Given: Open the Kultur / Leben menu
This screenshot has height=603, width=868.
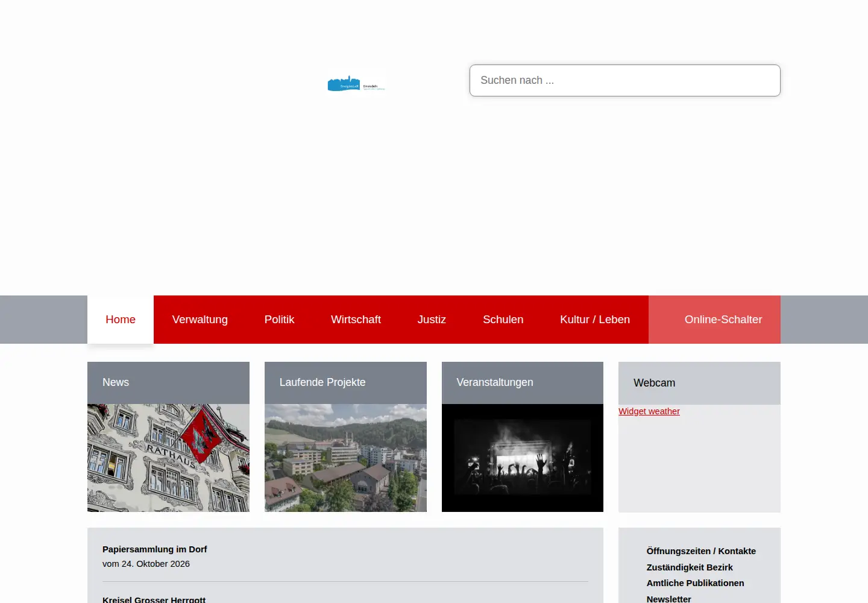Looking at the screenshot, I should click(x=595, y=320).
